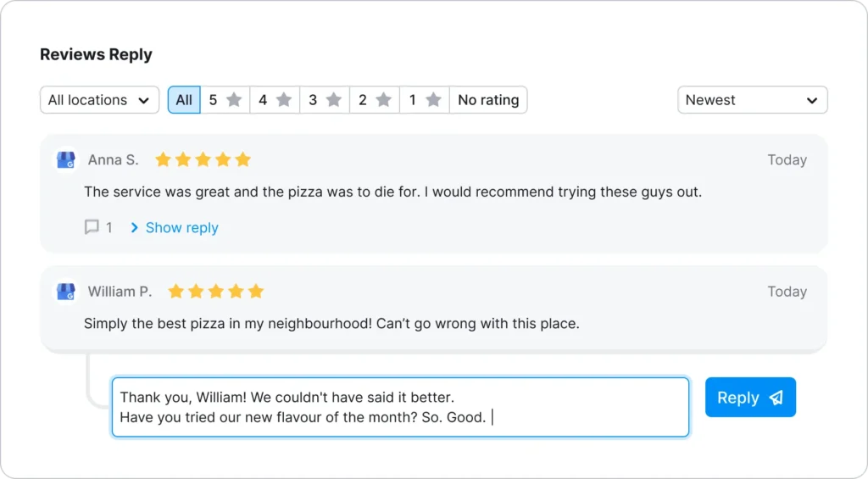Screen dimensions: 868x479
Task: Click Google Business icon beside Anna S.
Action: pos(65,160)
